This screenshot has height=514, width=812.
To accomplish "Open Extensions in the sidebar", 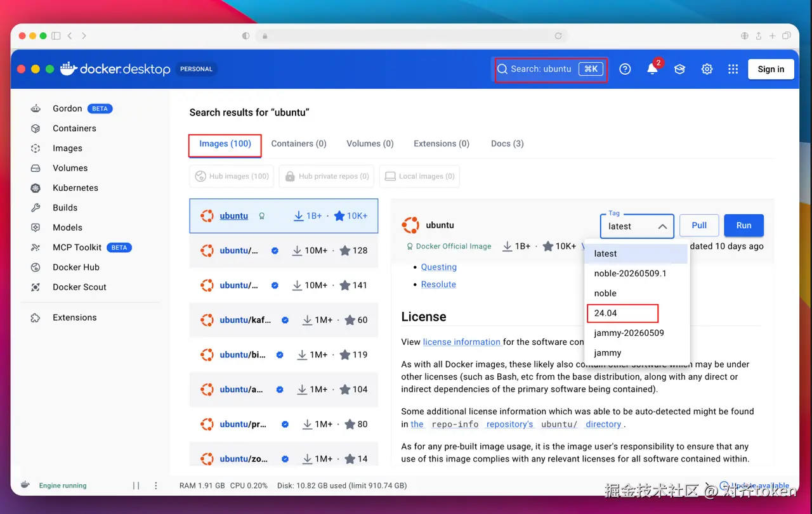I will [x=74, y=318].
